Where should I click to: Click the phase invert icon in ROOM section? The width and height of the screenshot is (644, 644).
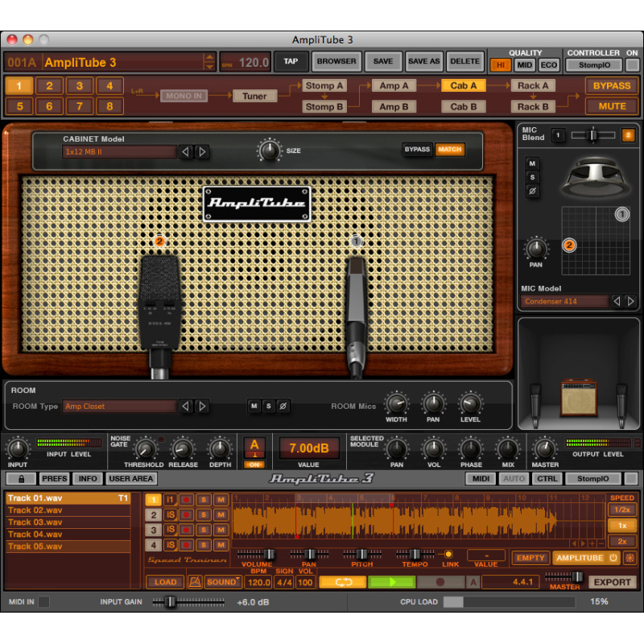click(x=283, y=407)
